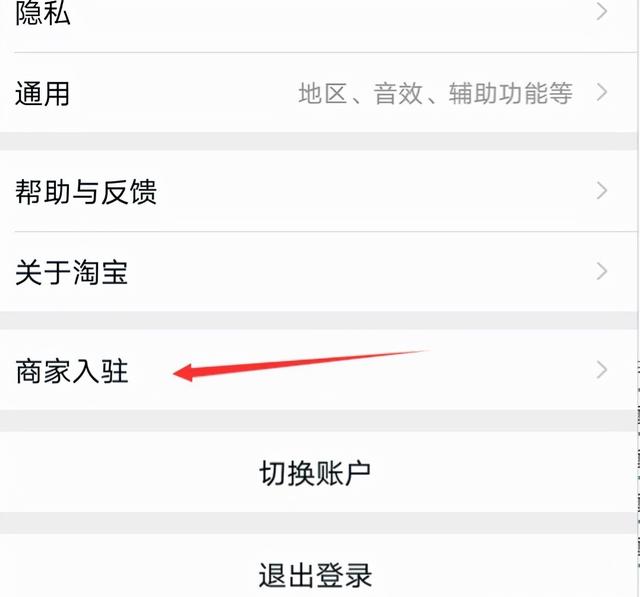Click the red arrow pointing at 商家入驻

point(301,365)
